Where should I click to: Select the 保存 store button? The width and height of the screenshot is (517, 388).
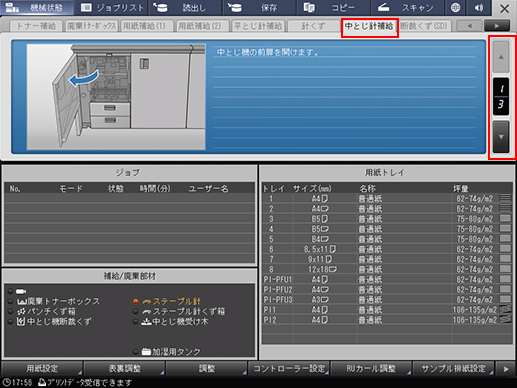[259, 7]
